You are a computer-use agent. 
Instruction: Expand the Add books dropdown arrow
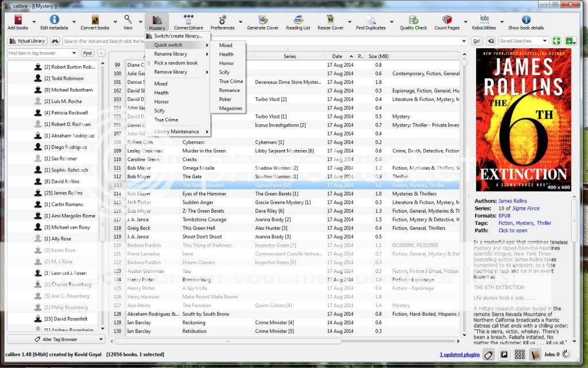click(x=34, y=22)
